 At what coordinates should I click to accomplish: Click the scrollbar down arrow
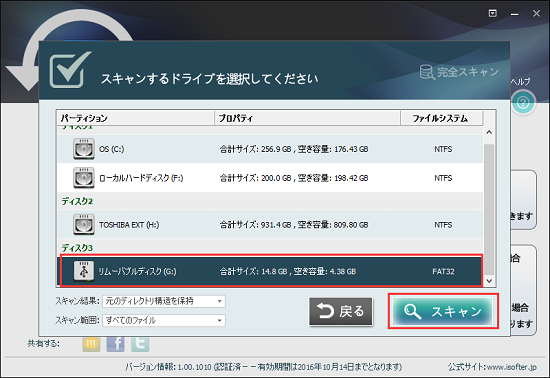[489, 281]
